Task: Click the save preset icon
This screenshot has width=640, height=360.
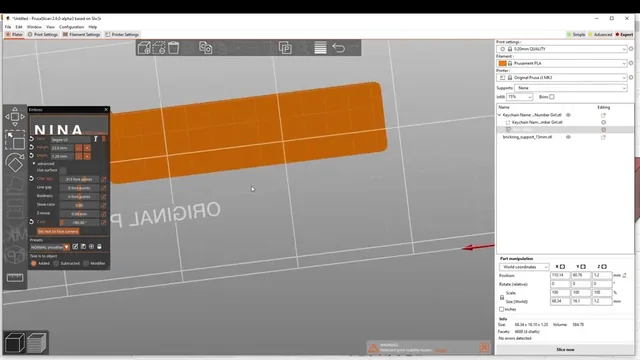Action: point(83,247)
